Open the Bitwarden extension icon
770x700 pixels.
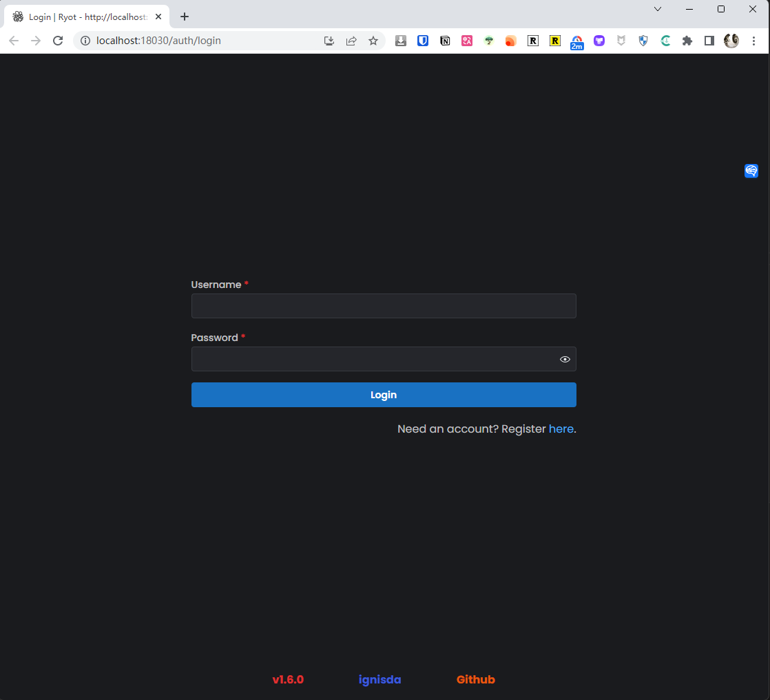(423, 41)
